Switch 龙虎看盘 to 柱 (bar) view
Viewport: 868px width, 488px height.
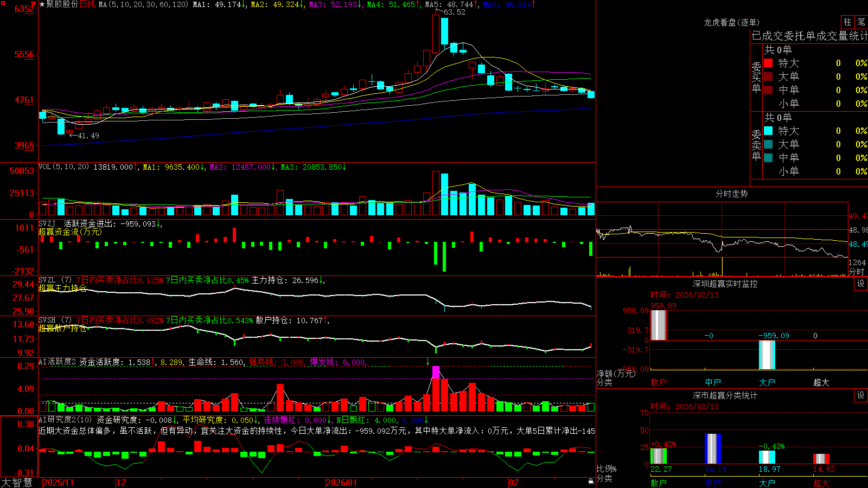[847, 22]
